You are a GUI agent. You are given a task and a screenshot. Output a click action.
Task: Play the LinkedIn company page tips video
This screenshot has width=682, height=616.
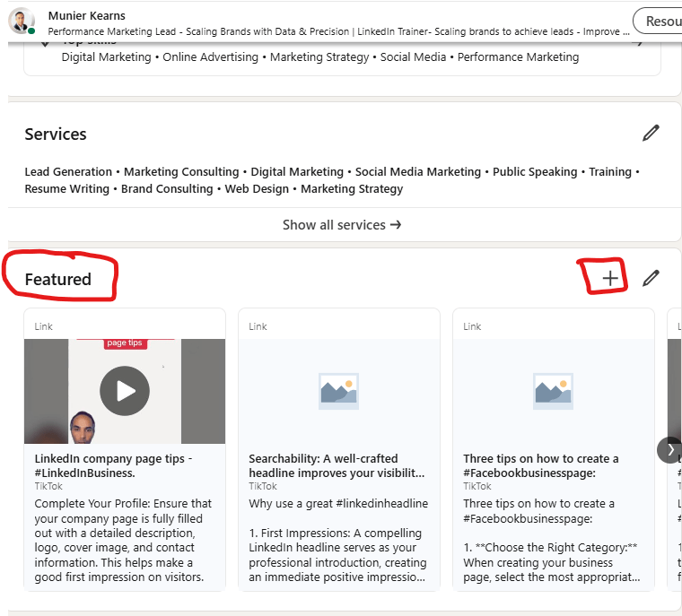click(x=125, y=391)
